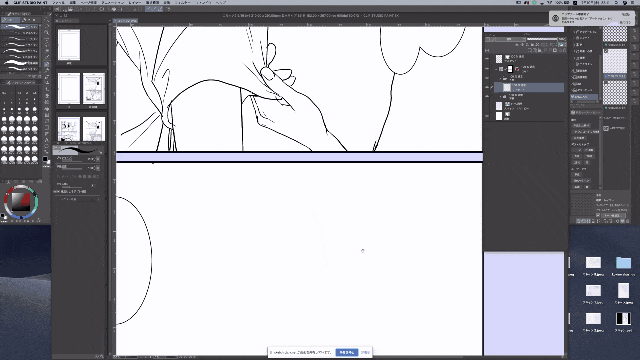Click the black main color swatch under tools
Viewport: 640px width, 360px height.
pos(45,159)
